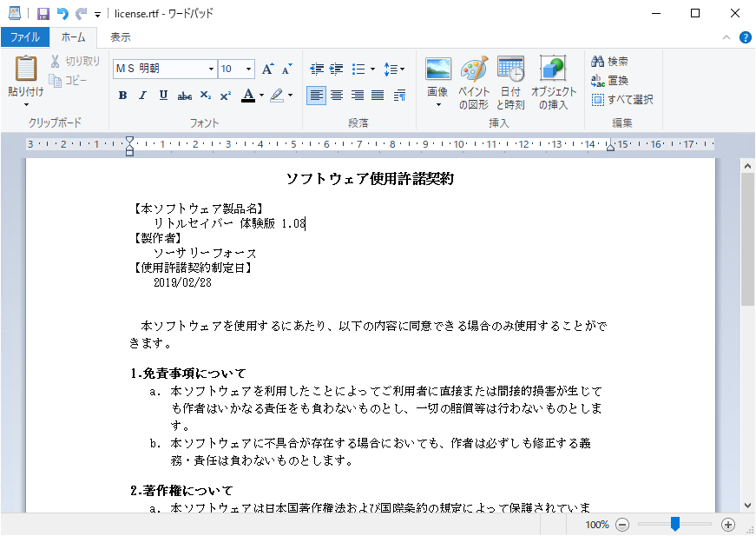Screen dimensions: 756x536
Task: Increase font size with the grow icon
Action: [x=267, y=69]
